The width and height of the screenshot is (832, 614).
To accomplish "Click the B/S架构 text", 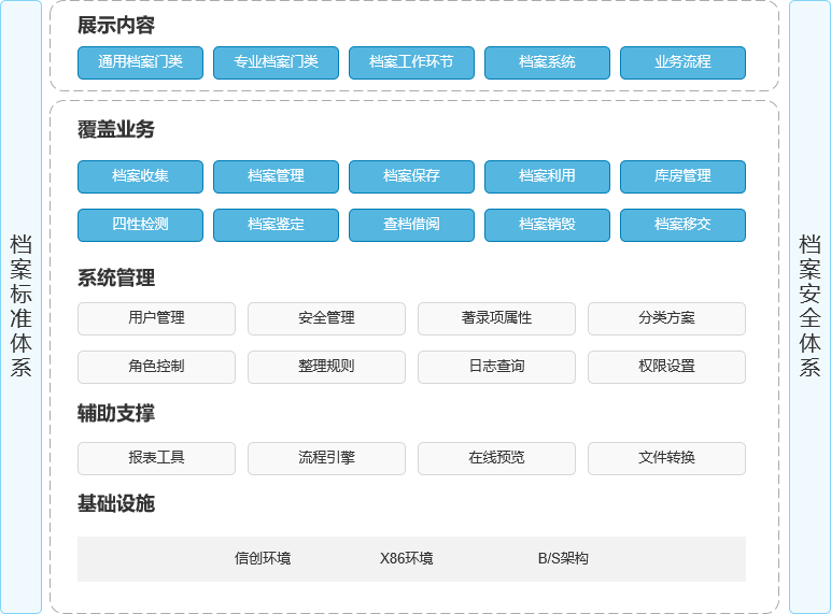I will click(x=563, y=558).
